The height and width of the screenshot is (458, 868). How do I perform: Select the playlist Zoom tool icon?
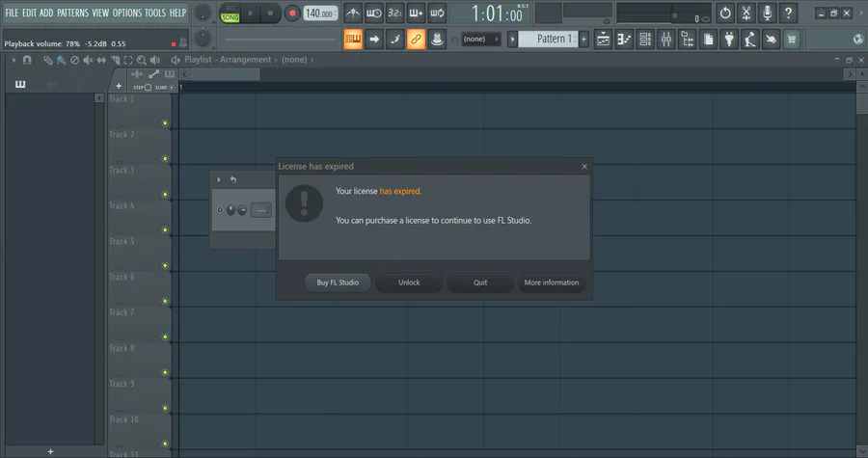tap(142, 60)
